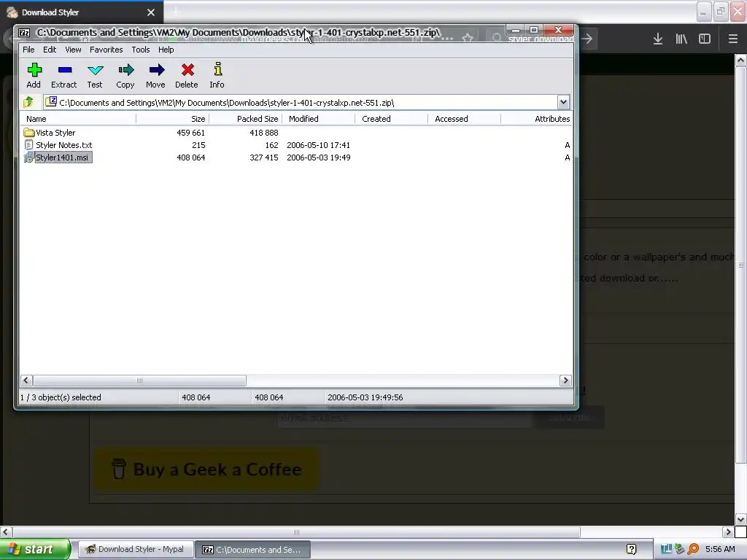
Task: Close the Download Styler browser tab
Action: click(151, 12)
